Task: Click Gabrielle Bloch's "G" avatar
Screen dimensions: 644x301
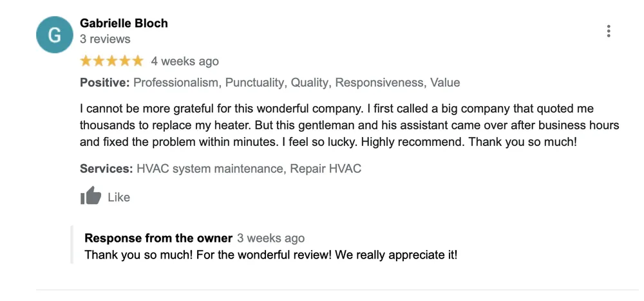Action: pos(55,35)
